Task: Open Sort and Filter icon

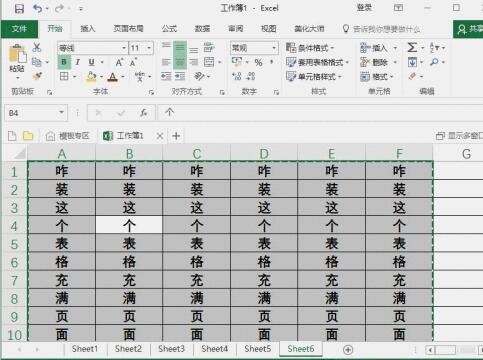Action: tap(435, 48)
